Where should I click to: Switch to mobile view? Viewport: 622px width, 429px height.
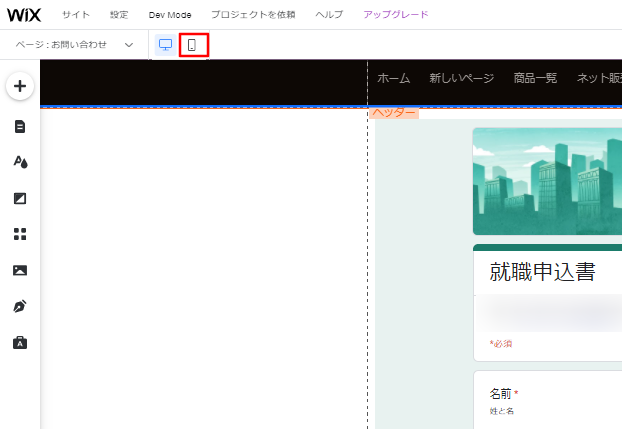click(x=192, y=45)
